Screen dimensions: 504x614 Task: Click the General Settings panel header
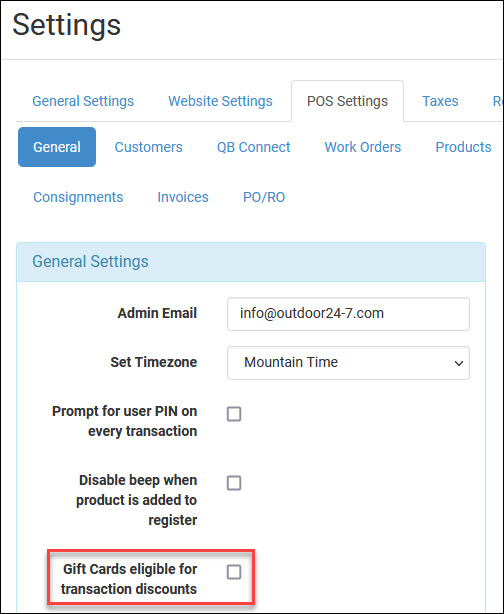(251, 262)
